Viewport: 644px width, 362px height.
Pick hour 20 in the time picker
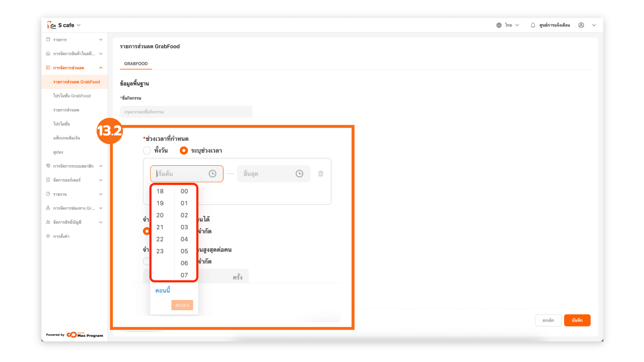click(x=160, y=215)
